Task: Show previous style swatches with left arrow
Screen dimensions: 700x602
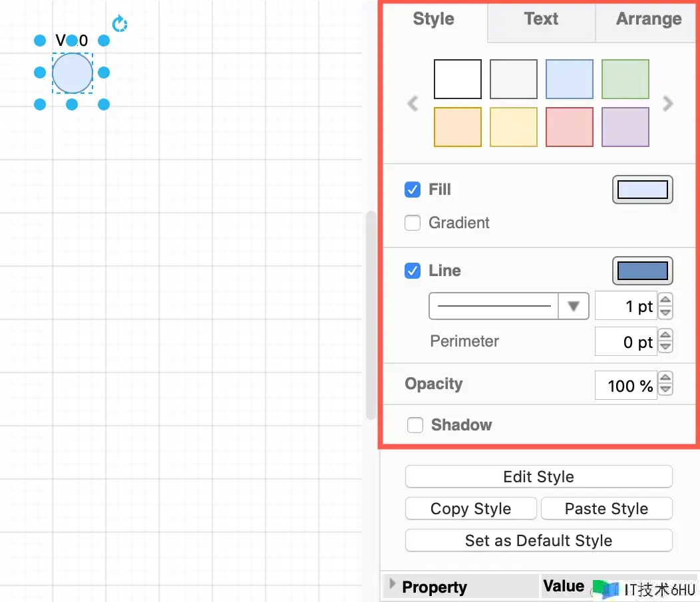Action: (x=413, y=104)
